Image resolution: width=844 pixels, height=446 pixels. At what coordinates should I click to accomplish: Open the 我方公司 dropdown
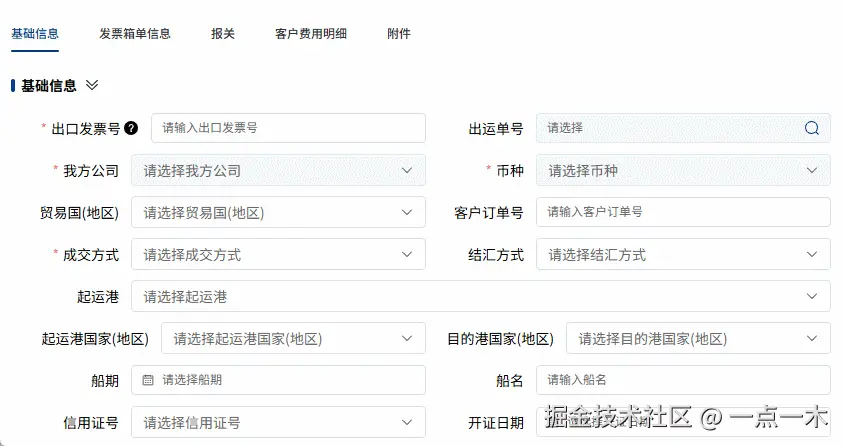278,171
